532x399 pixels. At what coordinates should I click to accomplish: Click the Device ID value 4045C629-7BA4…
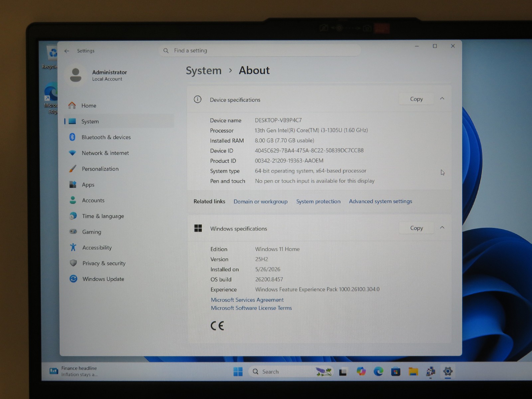309,150
